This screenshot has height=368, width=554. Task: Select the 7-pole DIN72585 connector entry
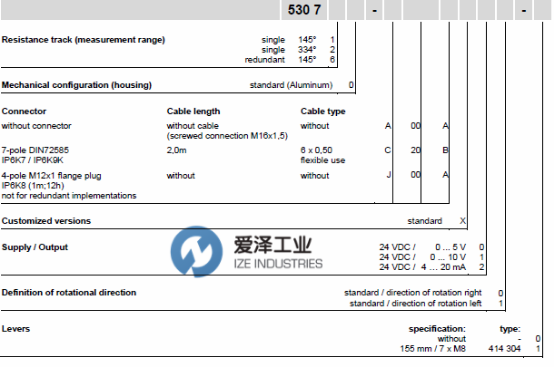coord(35,155)
